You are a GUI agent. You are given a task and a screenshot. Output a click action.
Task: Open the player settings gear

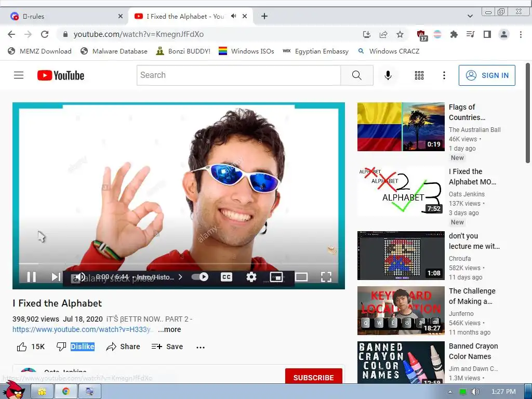click(x=251, y=277)
